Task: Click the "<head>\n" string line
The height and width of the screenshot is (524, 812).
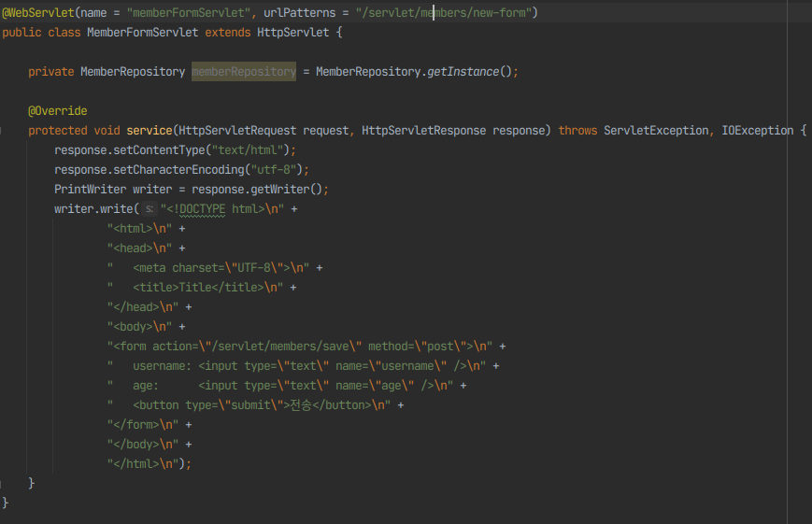Action: point(139,248)
